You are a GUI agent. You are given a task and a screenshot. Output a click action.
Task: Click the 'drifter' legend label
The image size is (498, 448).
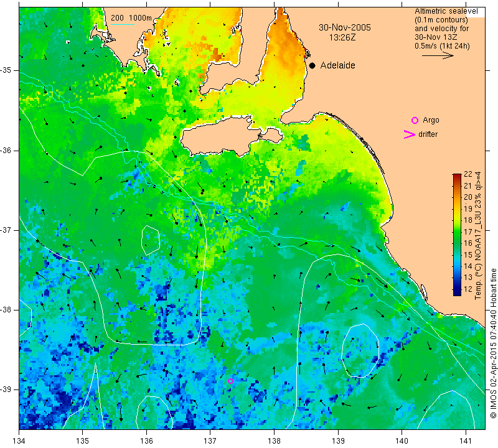[428, 134]
